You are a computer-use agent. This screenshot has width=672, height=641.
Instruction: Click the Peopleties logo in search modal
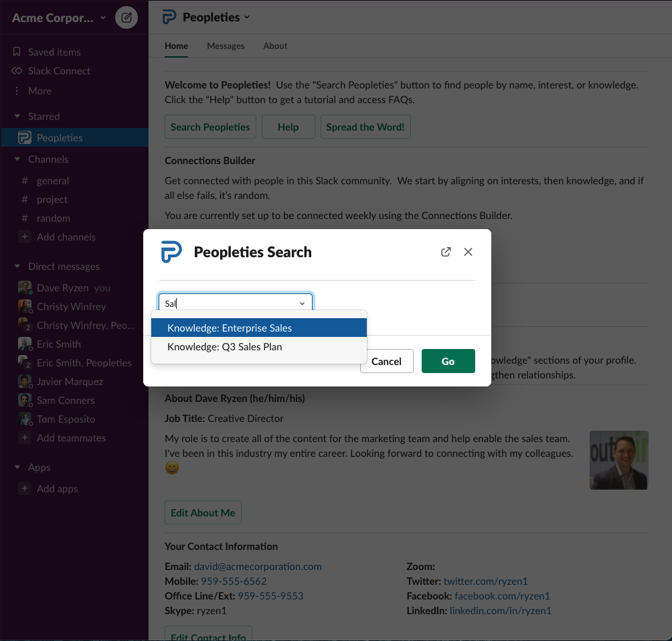coord(171,252)
